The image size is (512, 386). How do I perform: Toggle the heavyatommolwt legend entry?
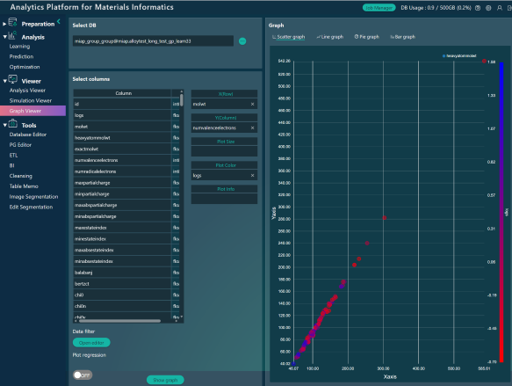pyautogui.click(x=459, y=56)
